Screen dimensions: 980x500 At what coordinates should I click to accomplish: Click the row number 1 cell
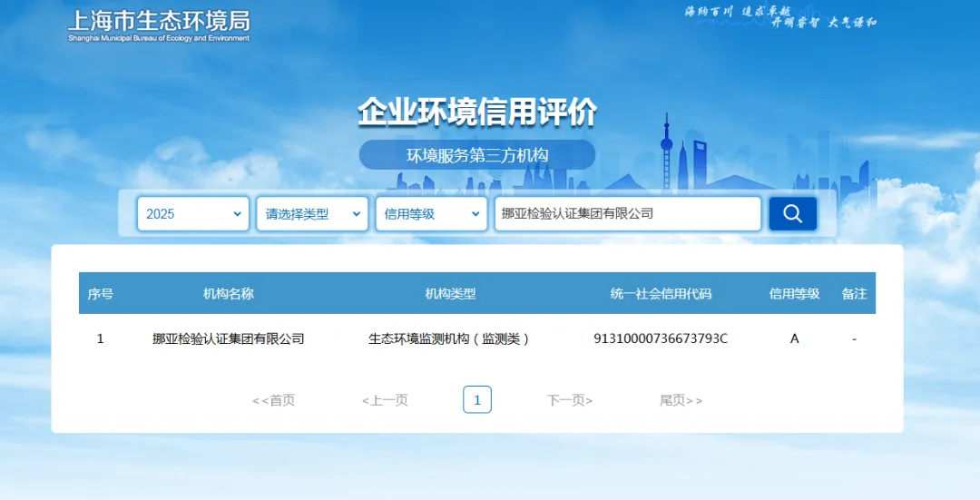point(100,338)
